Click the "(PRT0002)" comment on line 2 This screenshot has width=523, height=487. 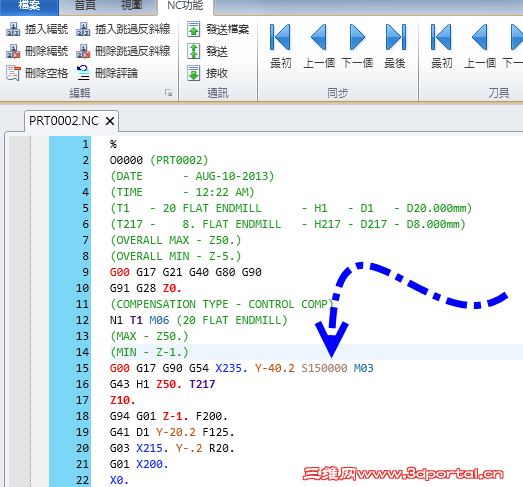179,160
